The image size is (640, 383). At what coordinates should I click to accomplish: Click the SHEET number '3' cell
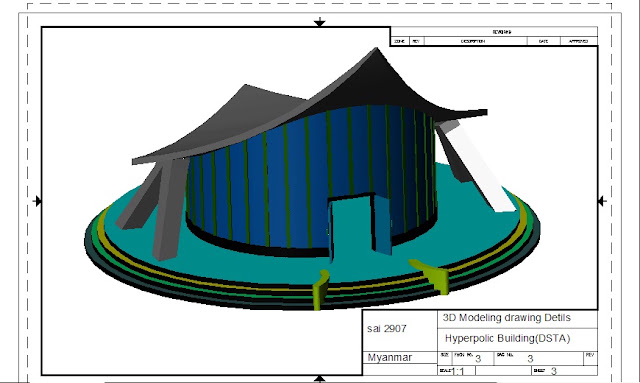point(553,371)
